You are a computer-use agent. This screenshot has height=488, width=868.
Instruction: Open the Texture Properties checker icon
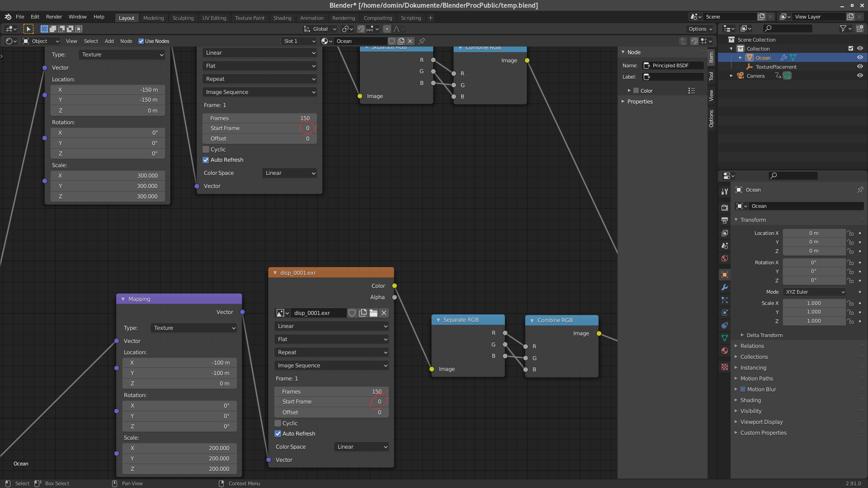[724, 367]
